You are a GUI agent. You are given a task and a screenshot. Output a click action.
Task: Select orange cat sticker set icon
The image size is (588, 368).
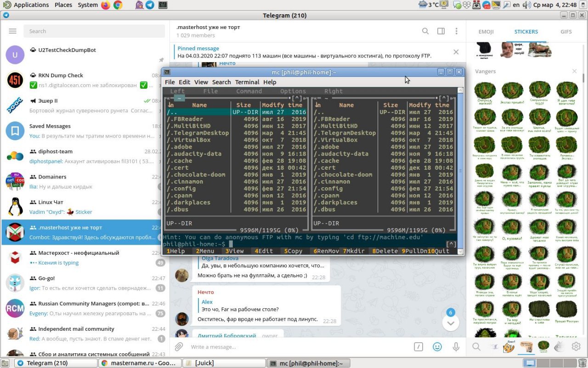point(509,347)
